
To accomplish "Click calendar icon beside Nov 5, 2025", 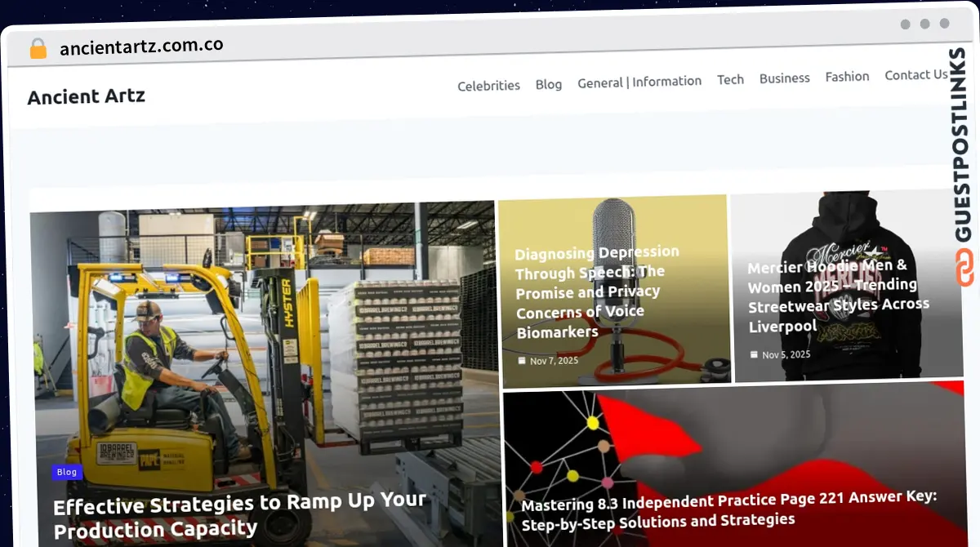I will coord(754,354).
